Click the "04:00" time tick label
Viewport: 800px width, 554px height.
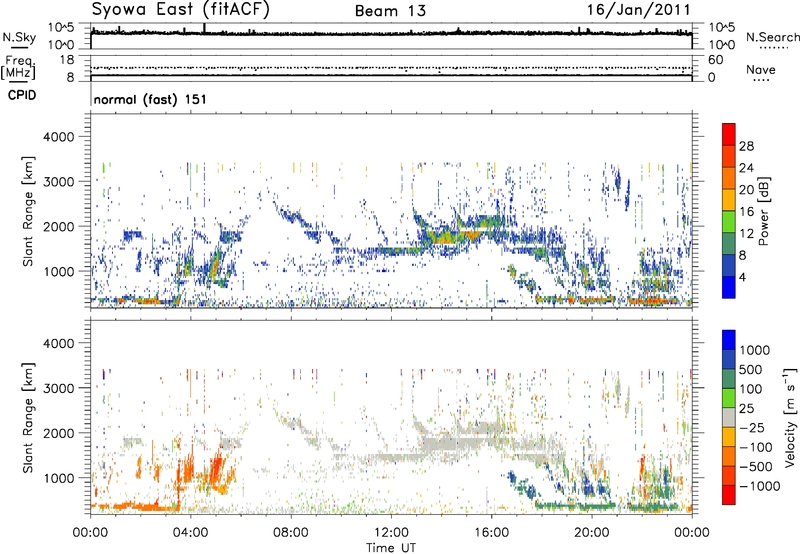(x=191, y=533)
